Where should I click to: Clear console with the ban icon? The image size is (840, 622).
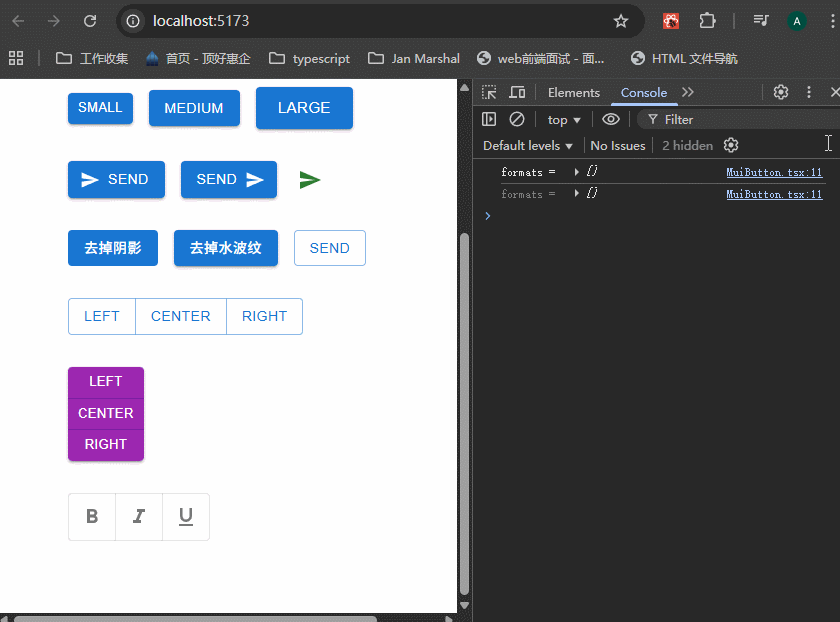(x=517, y=119)
